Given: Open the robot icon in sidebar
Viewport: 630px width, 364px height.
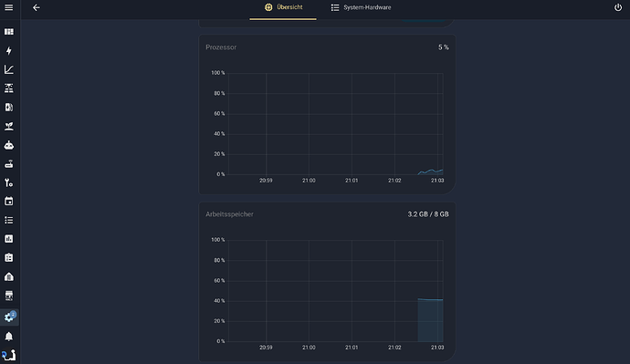Looking at the screenshot, I should (9, 145).
